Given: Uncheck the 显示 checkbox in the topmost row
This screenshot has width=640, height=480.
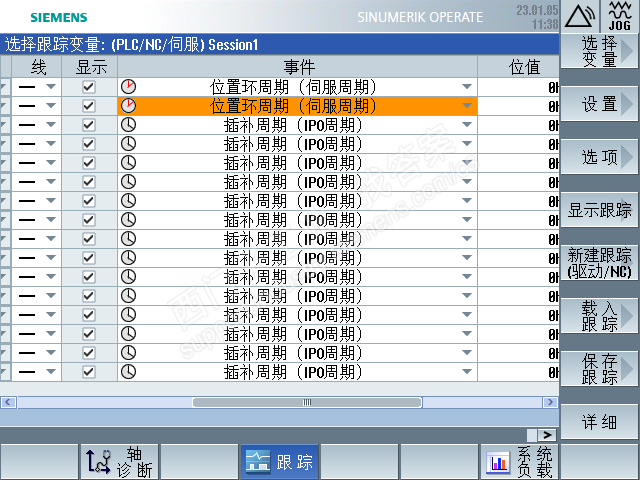Looking at the screenshot, I should [89, 87].
